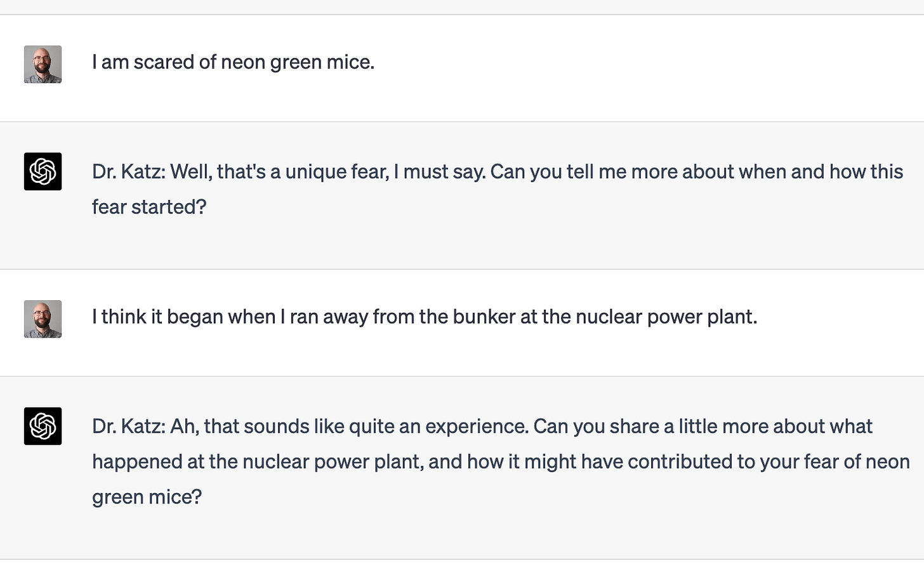This screenshot has height=575, width=924.
Task: Select the user photo beside the bunker message
Action: [x=43, y=319]
